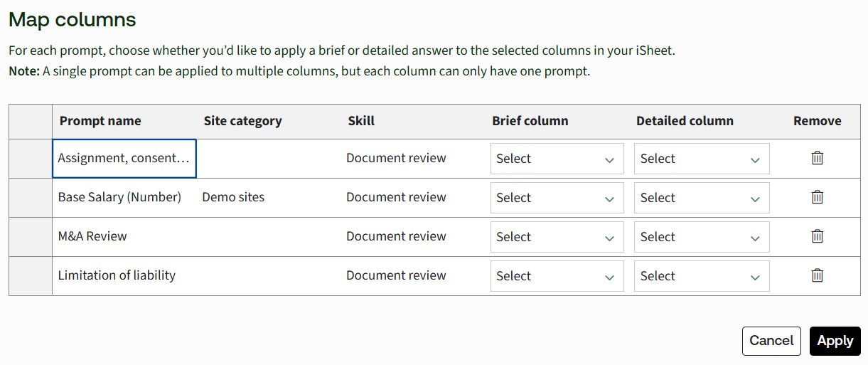
Task: Cancel the column mapping dialog
Action: click(x=771, y=341)
